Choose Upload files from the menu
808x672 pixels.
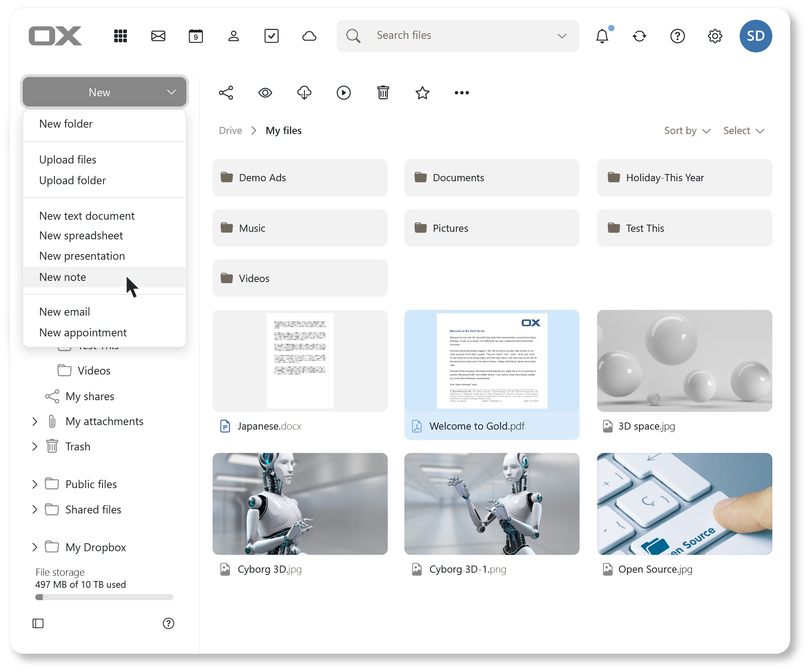coord(104,160)
